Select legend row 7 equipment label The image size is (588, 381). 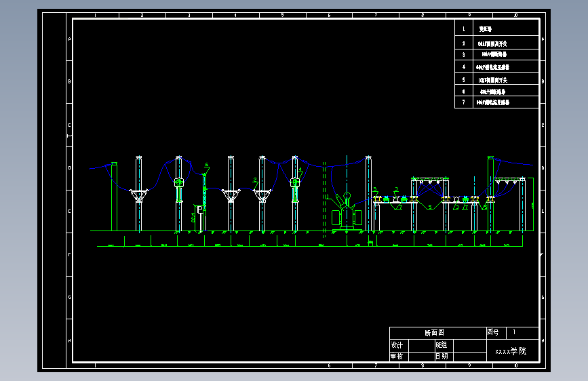(x=493, y=102)
